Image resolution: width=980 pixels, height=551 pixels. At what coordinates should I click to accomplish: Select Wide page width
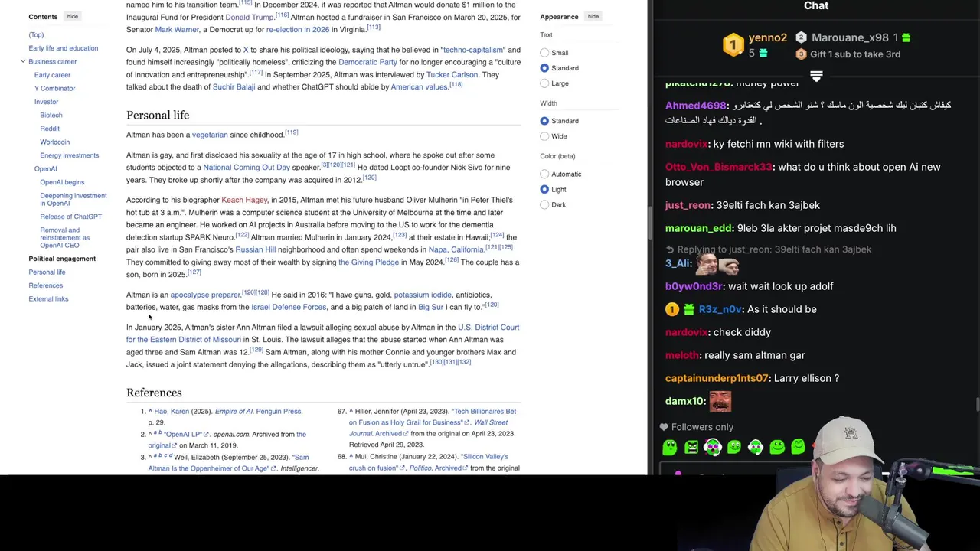544,136
